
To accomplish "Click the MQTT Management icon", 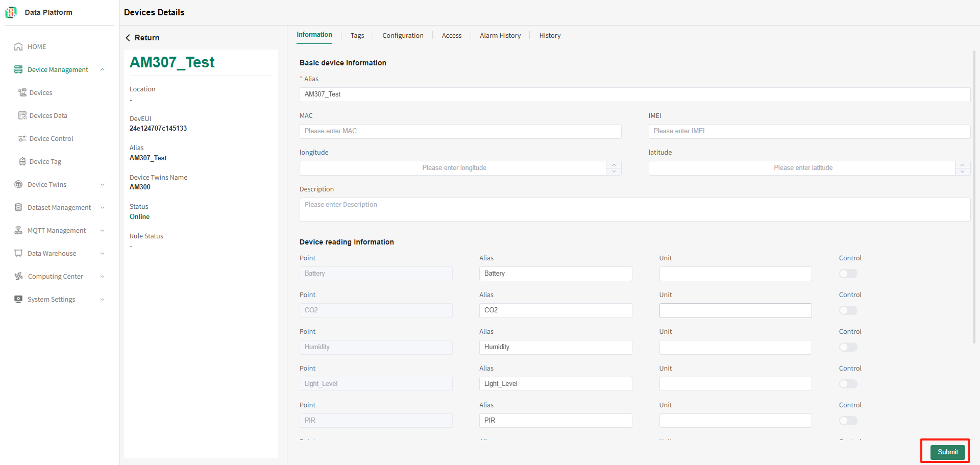I will pyautogui.click(x=18, y=230).
